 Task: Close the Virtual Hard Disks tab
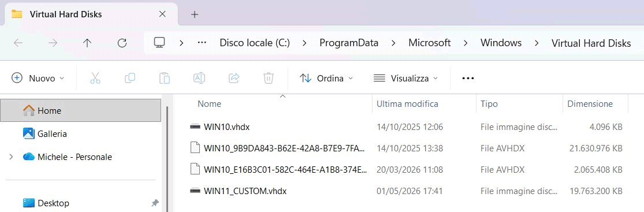[162, 14]
